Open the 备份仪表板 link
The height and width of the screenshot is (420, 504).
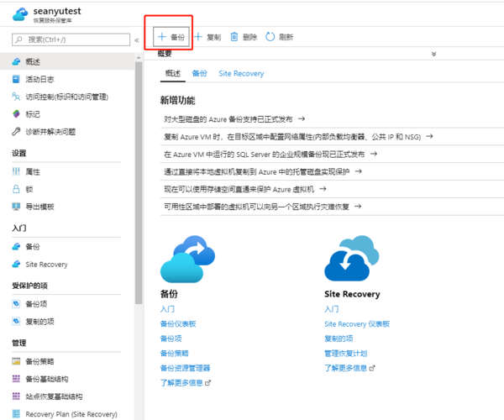click(178, 324)
